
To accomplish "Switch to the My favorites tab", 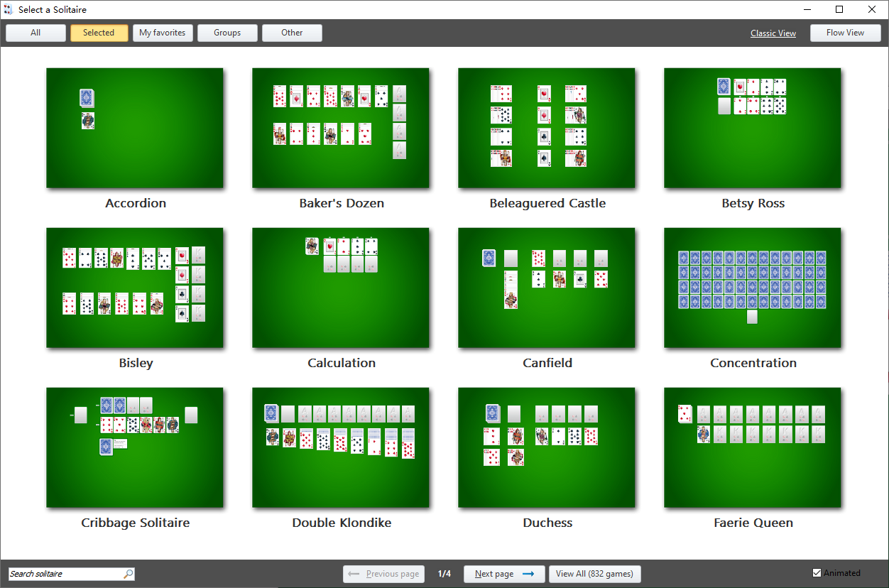I will point(163,33).
